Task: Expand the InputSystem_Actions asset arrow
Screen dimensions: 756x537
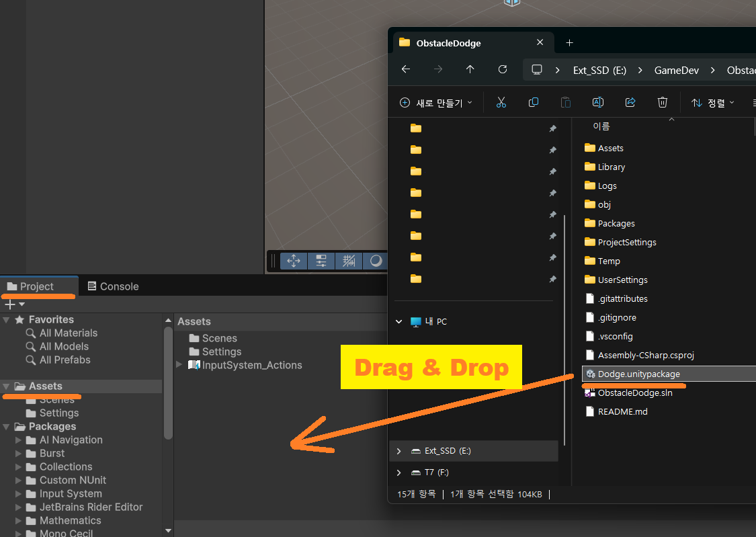Action: click(x=179, y=364)
